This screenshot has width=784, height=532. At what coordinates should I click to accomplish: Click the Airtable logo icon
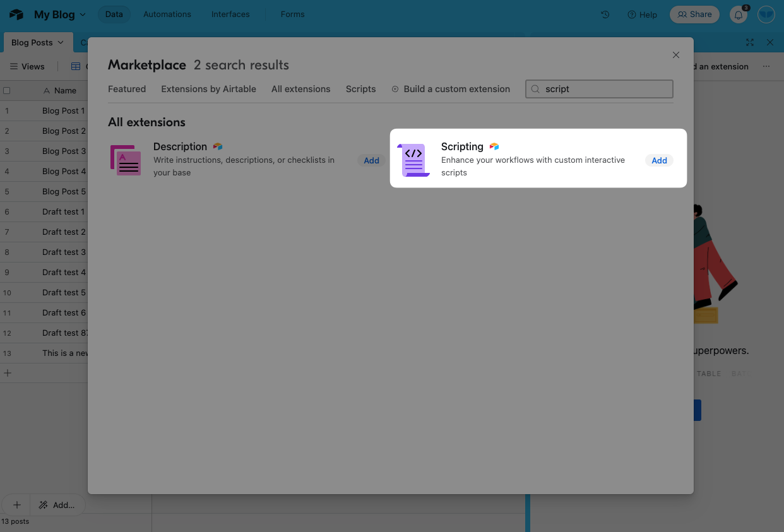click(x=16, y=15)
